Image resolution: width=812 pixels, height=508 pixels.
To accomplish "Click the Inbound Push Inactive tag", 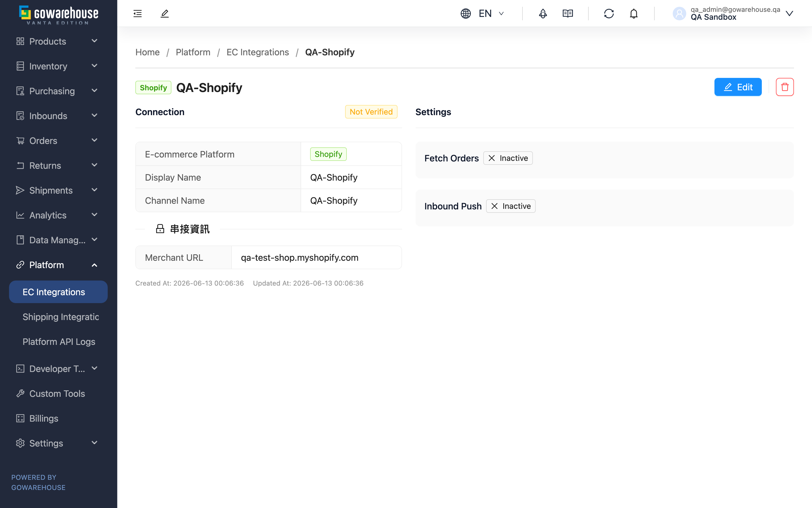I will tap(511, 206).
